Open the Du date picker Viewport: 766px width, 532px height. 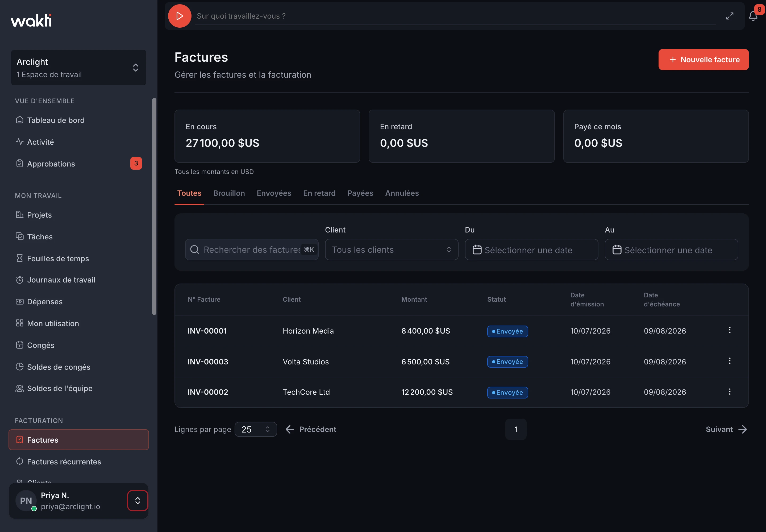click(x=531, y=250)
